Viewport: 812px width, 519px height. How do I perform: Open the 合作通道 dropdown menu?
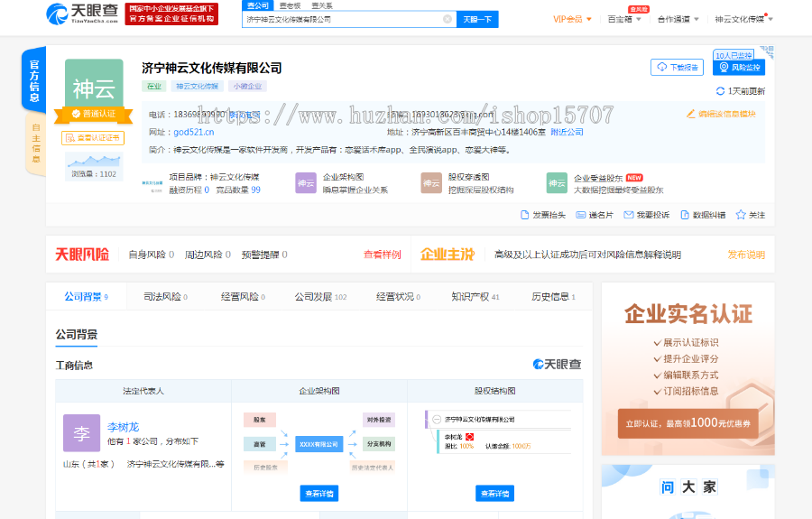pyautogui.click(x=678, y=19)
